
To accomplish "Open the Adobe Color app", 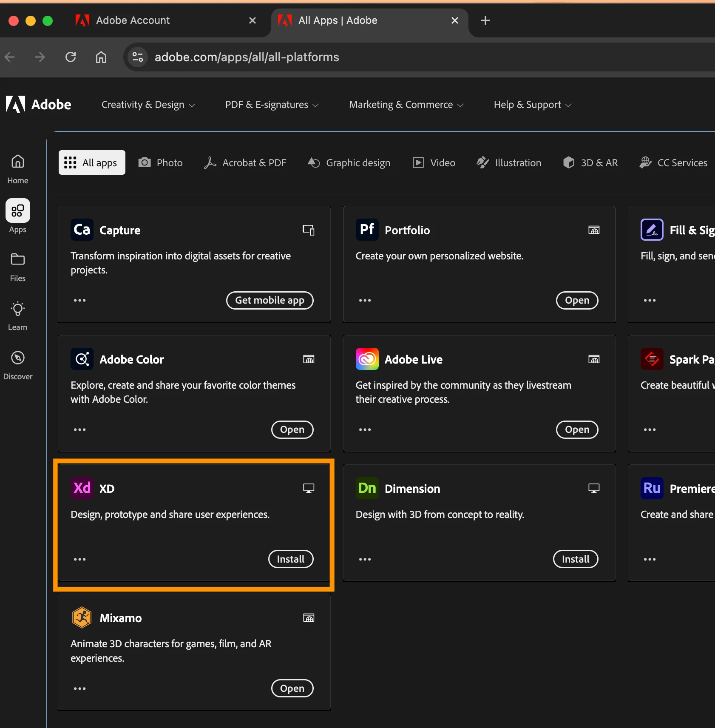I will pyautogui.click(x=292, y=429).
